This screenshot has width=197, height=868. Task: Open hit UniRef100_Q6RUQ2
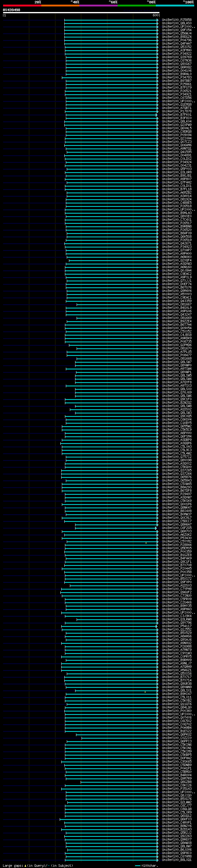176,67
